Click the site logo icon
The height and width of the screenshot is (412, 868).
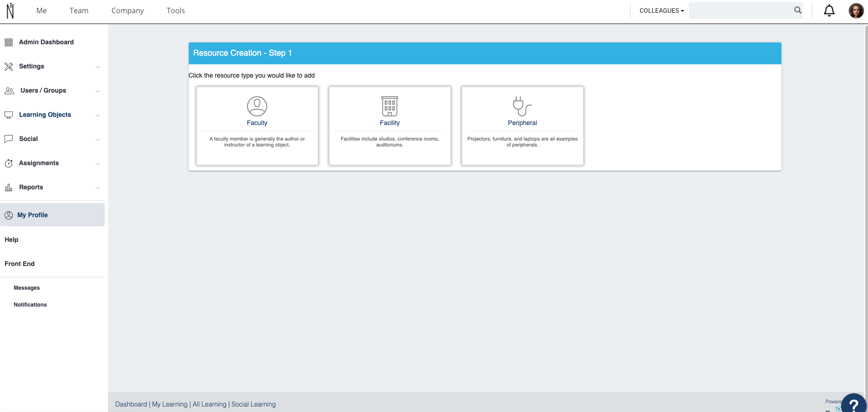tap(10, 10)
